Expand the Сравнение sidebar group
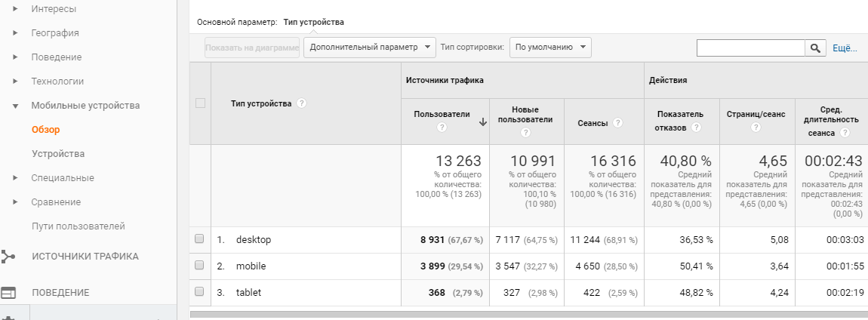Viewport: 868px width, 320px height. tap(16, 202)
